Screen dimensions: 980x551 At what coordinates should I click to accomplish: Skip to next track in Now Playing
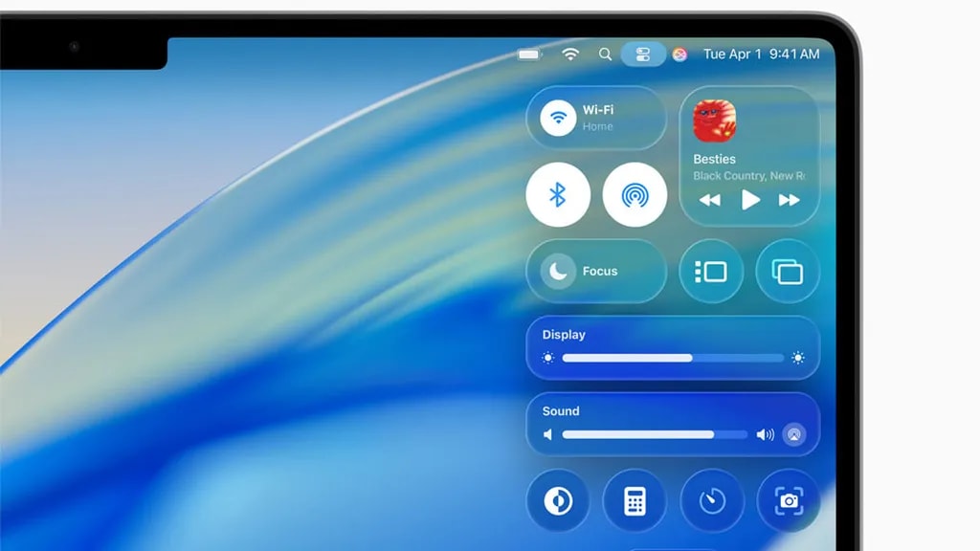point(790,200)
